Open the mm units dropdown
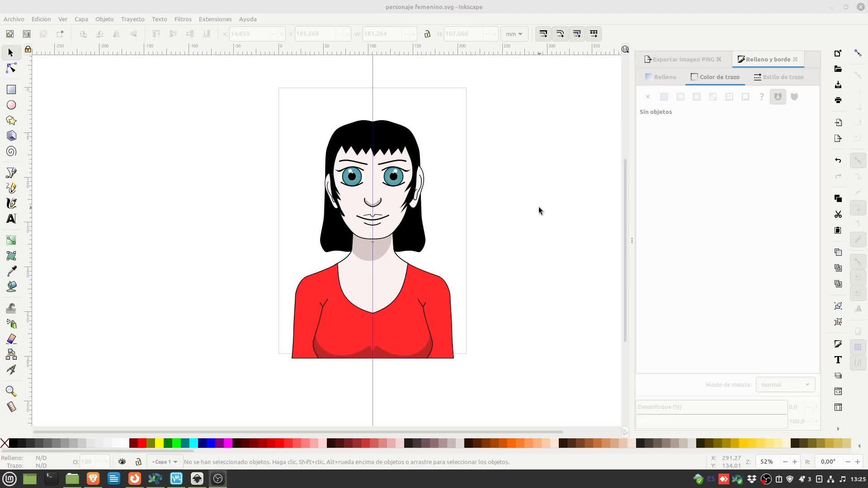This screenshot has width=868, height=488. click(x=514, y=34)
